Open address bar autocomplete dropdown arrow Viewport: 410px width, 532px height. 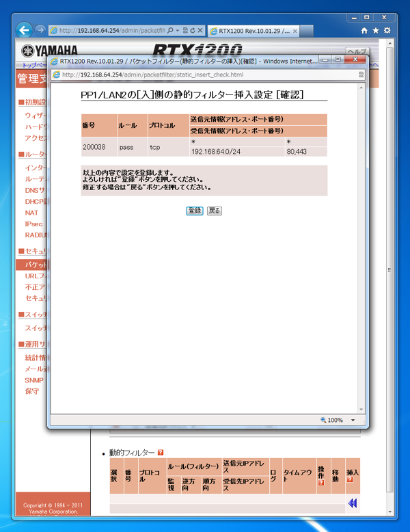point(178,30)
